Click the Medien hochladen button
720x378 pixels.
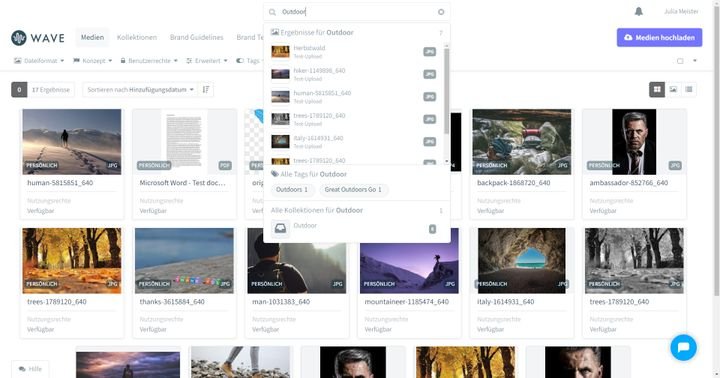pos(659,38)
